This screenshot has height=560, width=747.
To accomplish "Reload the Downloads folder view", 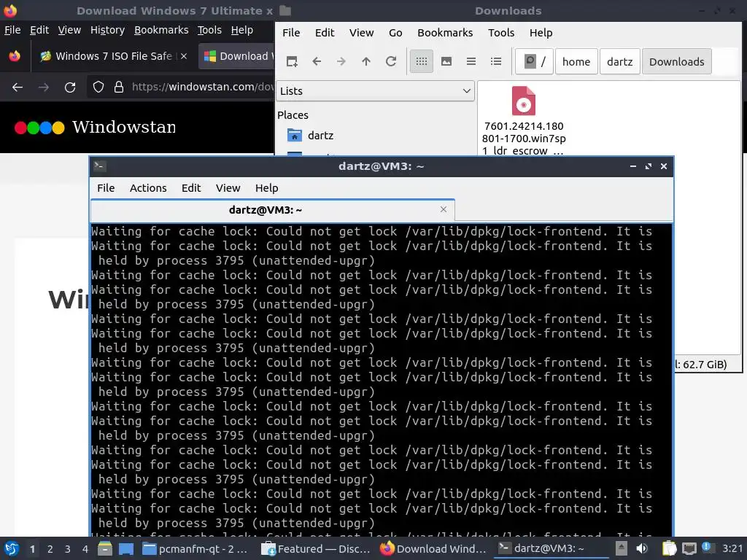I will point(391,61).
